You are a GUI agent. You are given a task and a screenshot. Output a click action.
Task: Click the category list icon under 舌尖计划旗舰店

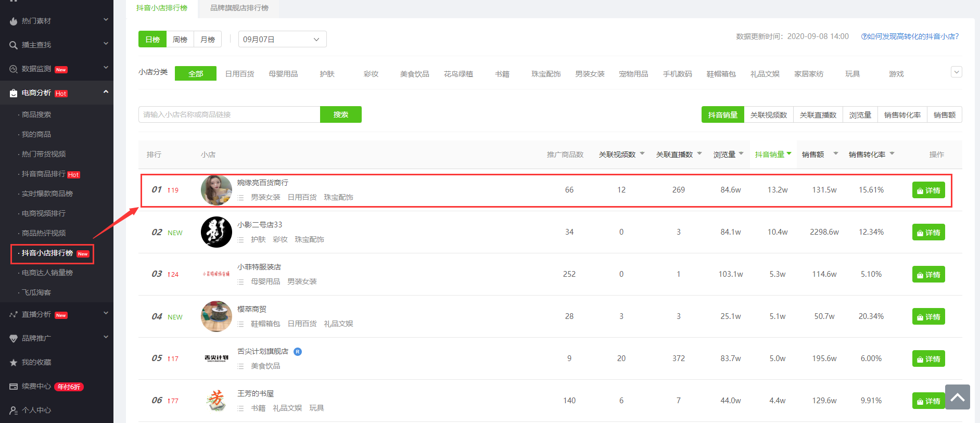(240, 366)
